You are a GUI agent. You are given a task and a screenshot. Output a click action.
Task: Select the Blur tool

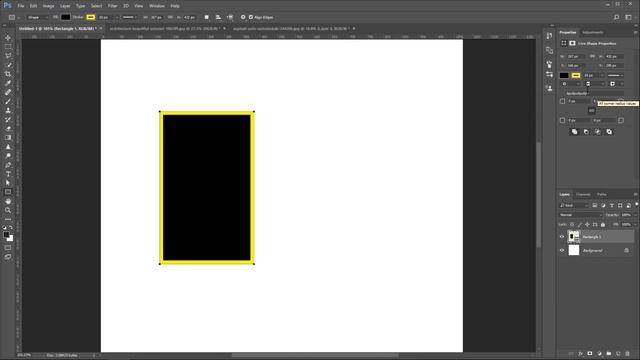[x=8, y=147]
